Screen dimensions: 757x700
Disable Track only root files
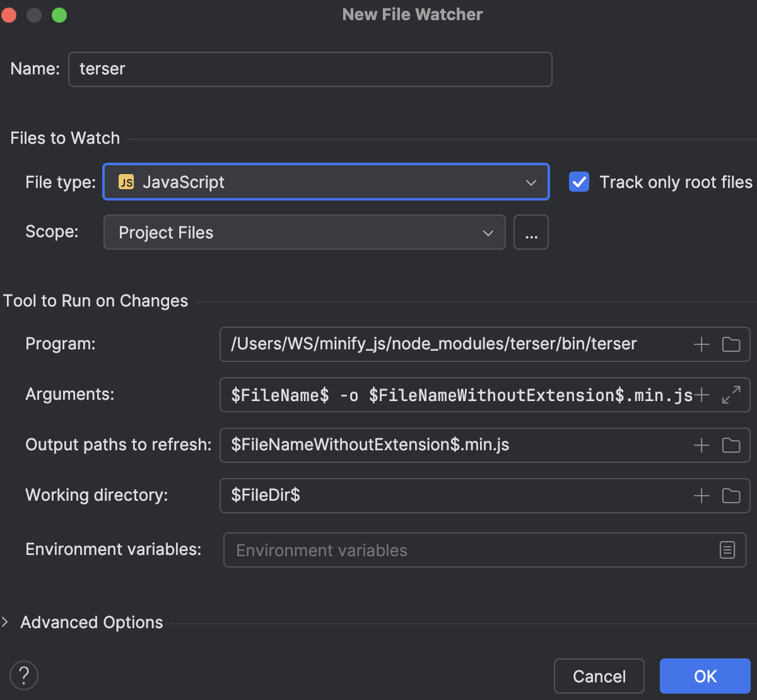tap(578, 182)
